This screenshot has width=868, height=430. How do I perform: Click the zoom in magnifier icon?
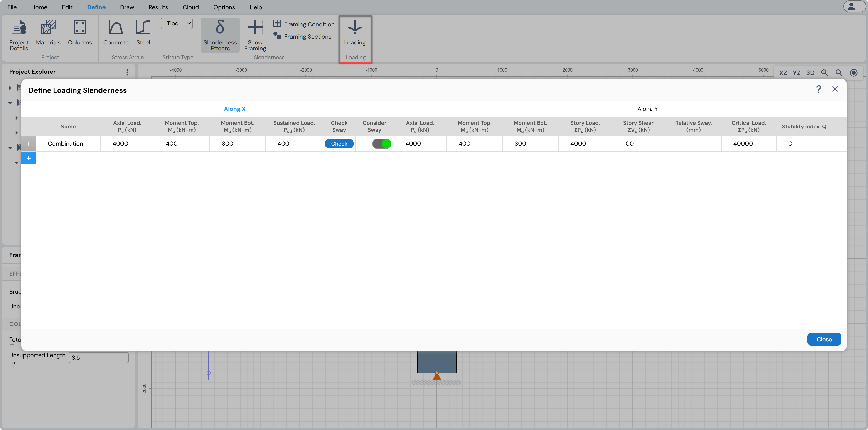[x=824, y=73]
